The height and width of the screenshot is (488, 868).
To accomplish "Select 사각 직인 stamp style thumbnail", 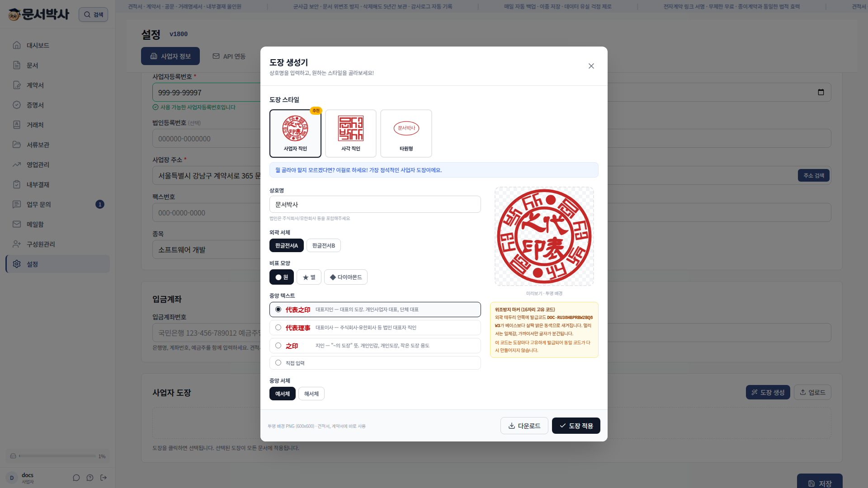I will (x=351, y=133).
